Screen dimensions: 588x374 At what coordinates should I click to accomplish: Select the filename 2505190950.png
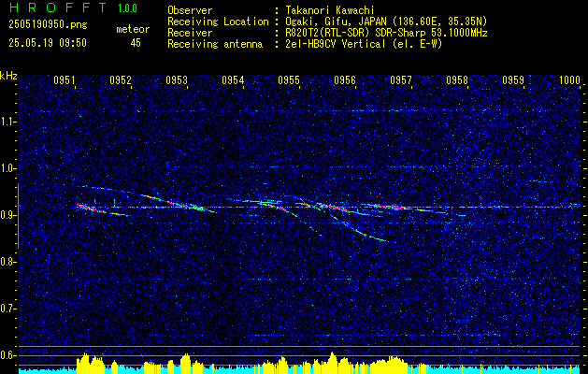click(x=48, y=25)
